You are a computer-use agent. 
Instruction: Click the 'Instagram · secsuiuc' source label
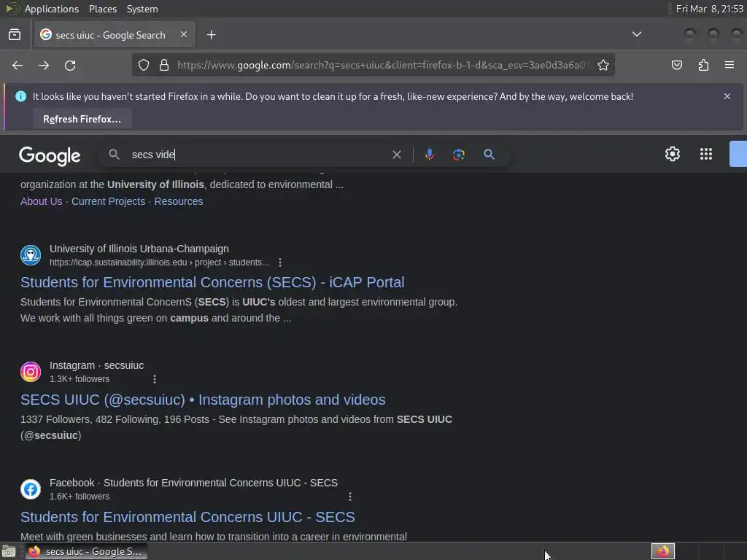97,365
